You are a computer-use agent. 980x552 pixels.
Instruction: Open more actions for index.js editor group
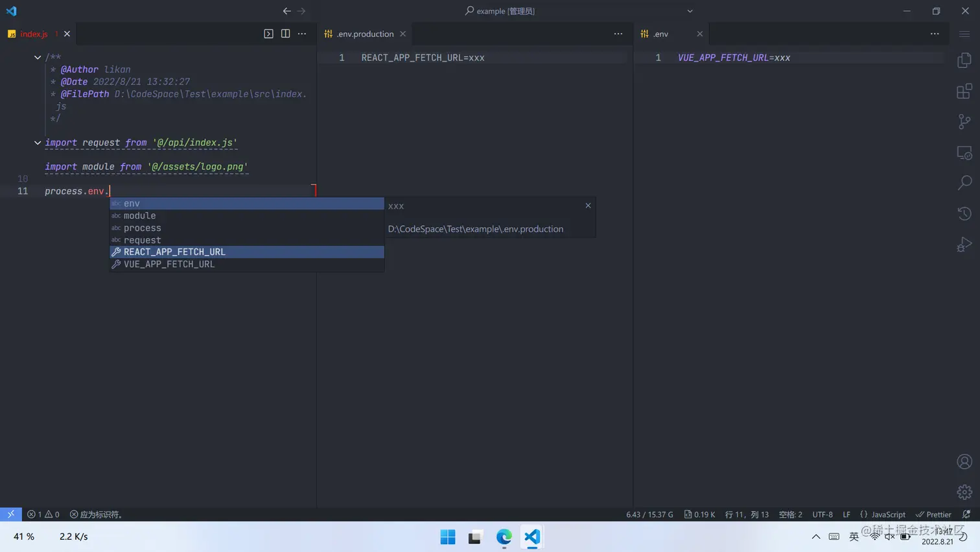(302, 34)
